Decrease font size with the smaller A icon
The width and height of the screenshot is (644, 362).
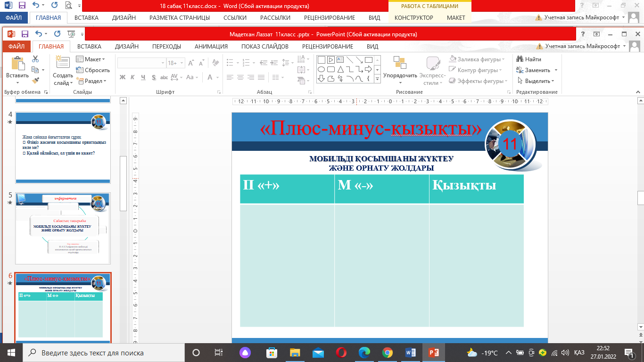201,63
